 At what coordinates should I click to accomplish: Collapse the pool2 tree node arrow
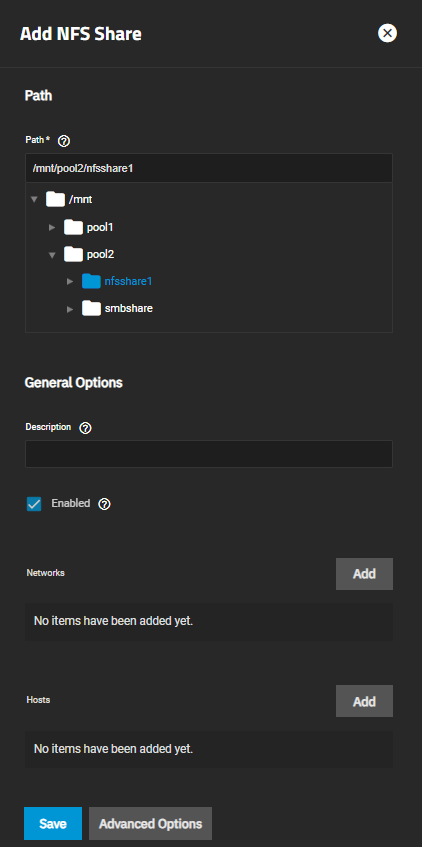coord(52,254)
